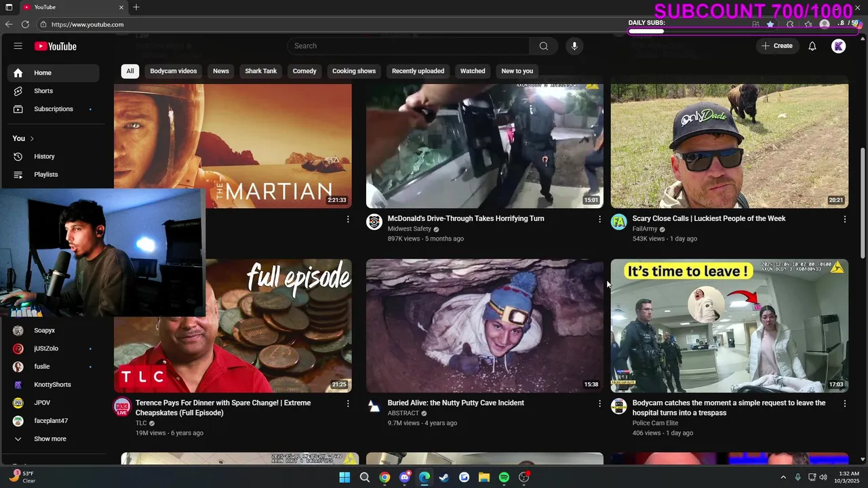Open taskbar search
Screen dimensions: 868x488
365,477
